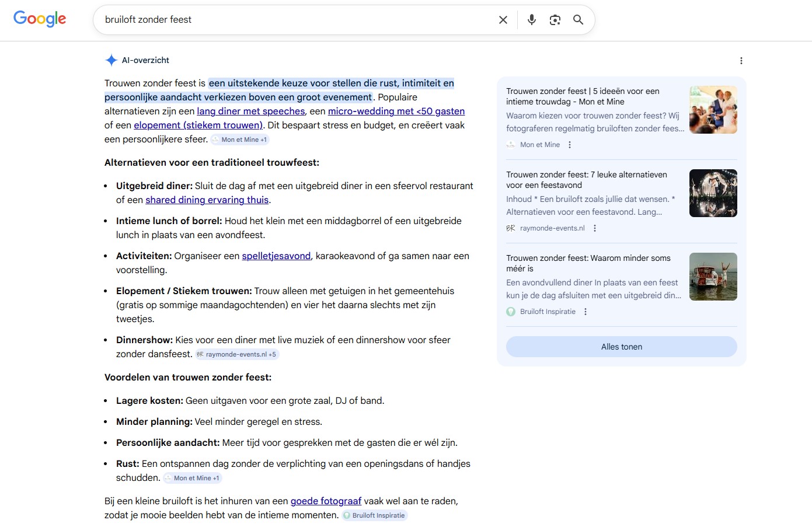
Task: Click the bold text 'Persoonlijke aandacht:'
Action: 168,442
